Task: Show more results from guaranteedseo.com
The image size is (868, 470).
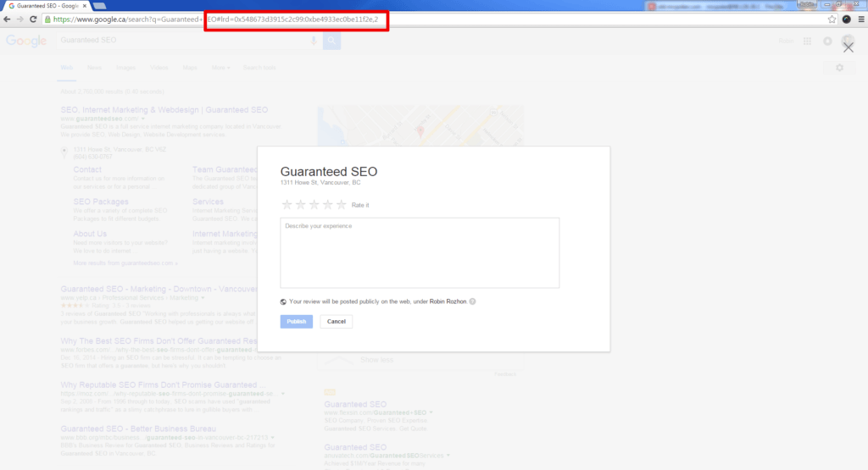Action: [x=125, y=263]
